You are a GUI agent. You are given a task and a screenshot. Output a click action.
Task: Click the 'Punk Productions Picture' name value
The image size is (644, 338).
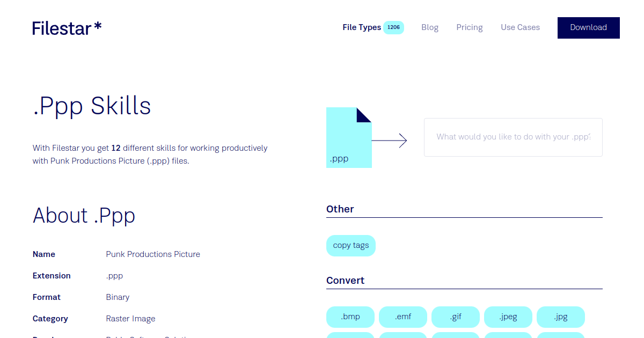[153, 254]
